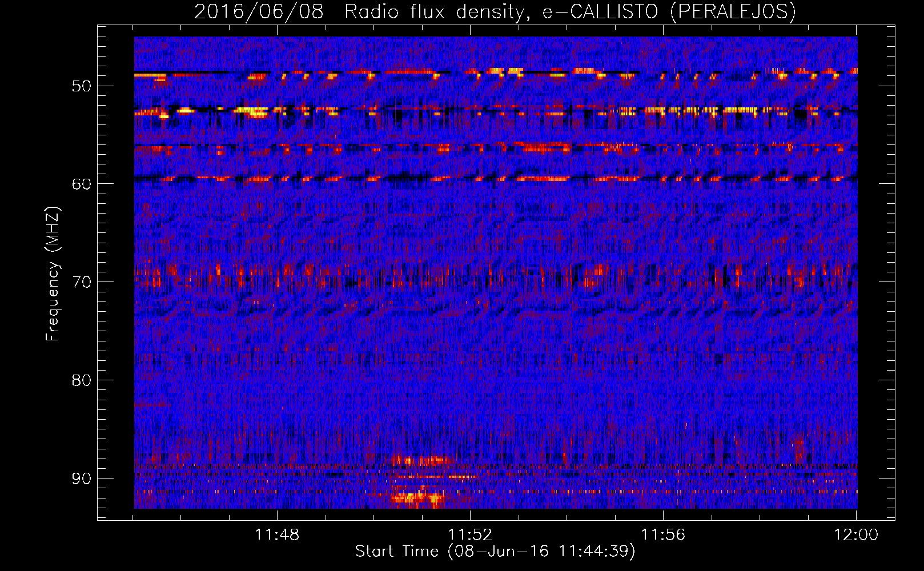Click the 12:00 time tick label

coord(856,535)
